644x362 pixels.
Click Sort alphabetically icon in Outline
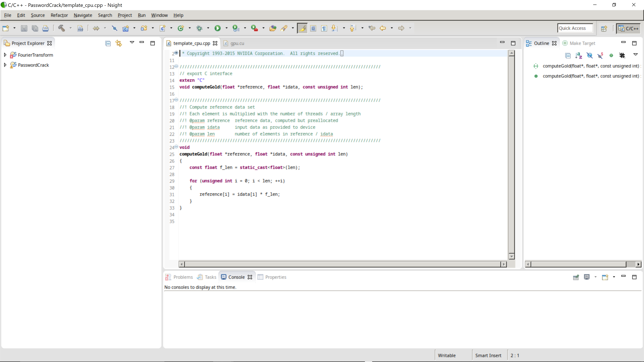(578, 55)
